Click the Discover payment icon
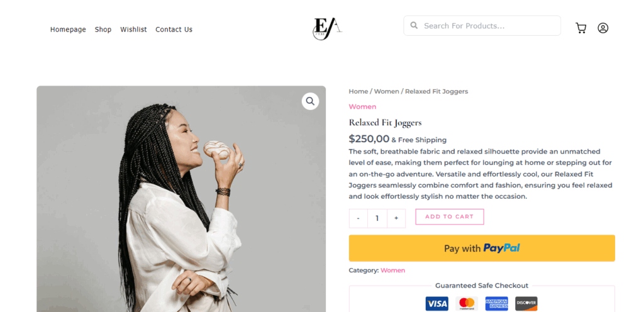644x312 pixels. [x=526, y=304]
